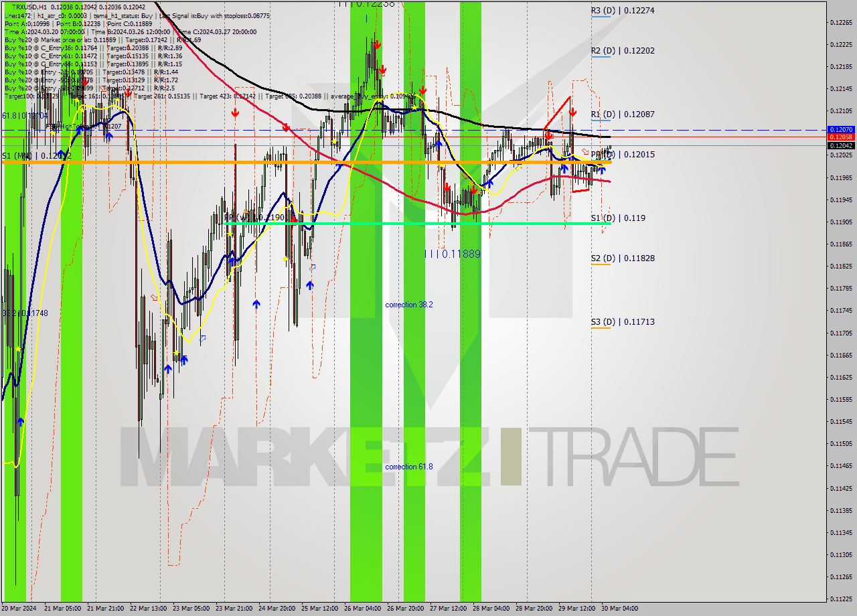Screen dimensions: 857x616
Task: Click the '30 Mar 04:00' time label
Action: tap(619, 609)
